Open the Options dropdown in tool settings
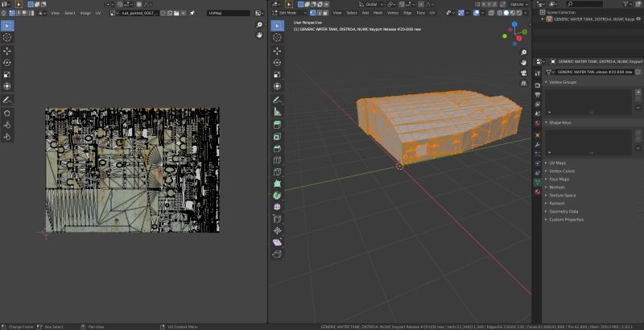Image resolution: width=644 pixels, height=330 pixels. coord(519,4)
